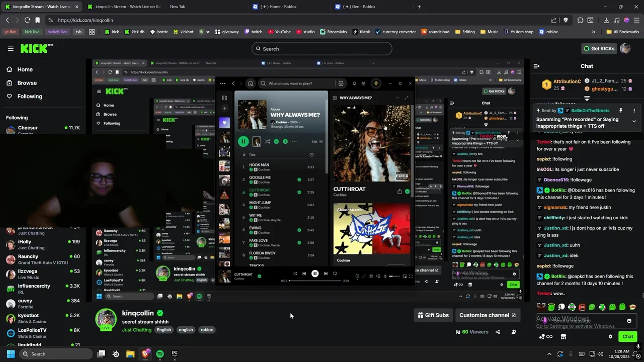Screen dimensions: 644x362
Task: Expand the Editing bookmarks folder
Action: click(465, 32)
